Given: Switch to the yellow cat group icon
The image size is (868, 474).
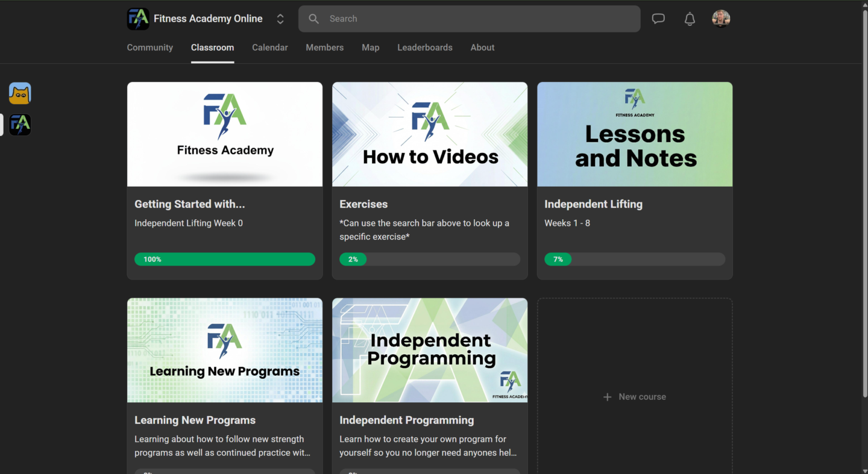Looking at the screenshot, I should [x=20, y=93].
